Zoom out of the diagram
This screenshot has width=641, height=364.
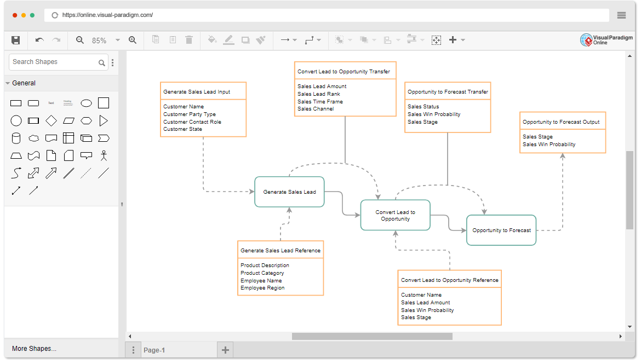80,40
